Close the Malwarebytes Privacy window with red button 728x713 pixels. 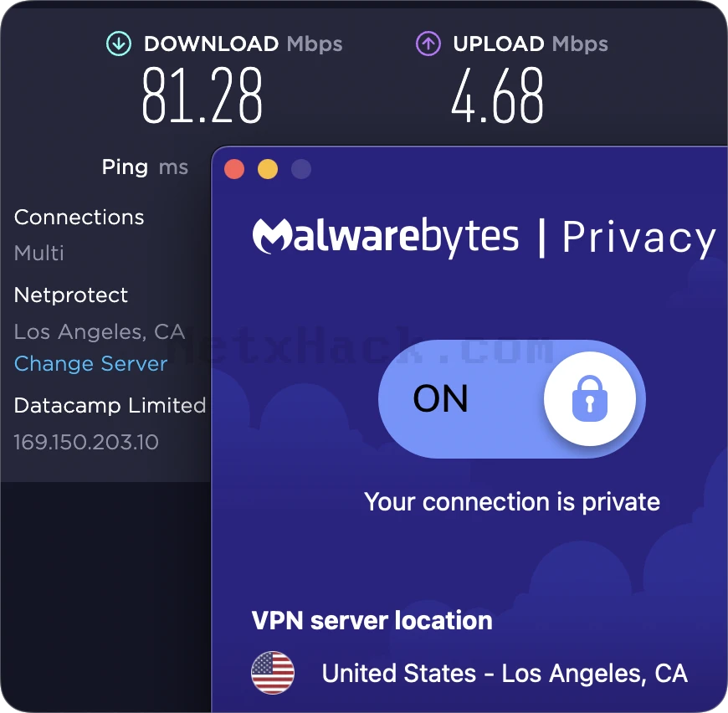tap(234, 169)
